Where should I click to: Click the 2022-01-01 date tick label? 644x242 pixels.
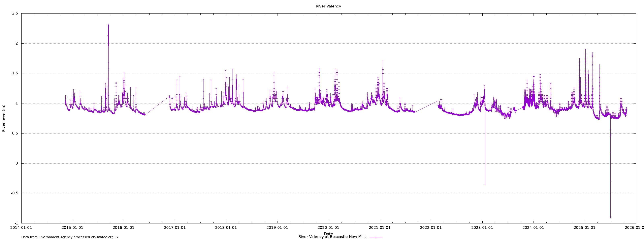click(x=431, y=228)
